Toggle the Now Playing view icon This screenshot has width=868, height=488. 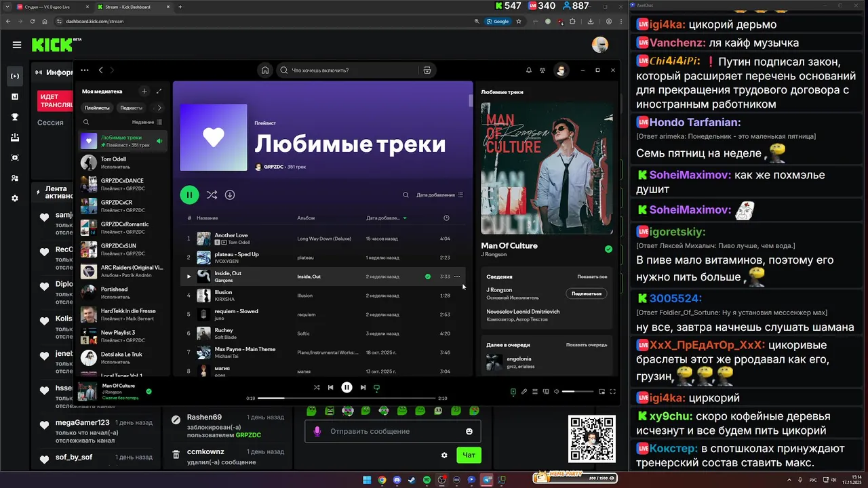[513, 391]
